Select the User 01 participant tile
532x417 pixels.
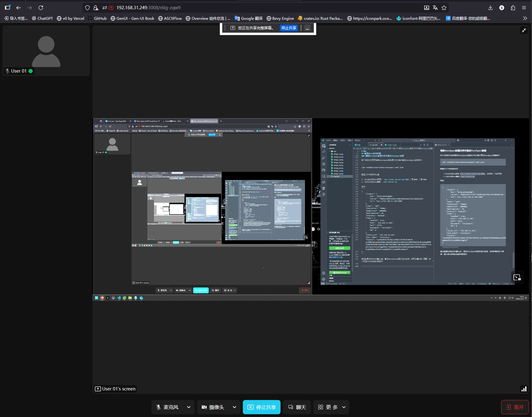[46, 51]
